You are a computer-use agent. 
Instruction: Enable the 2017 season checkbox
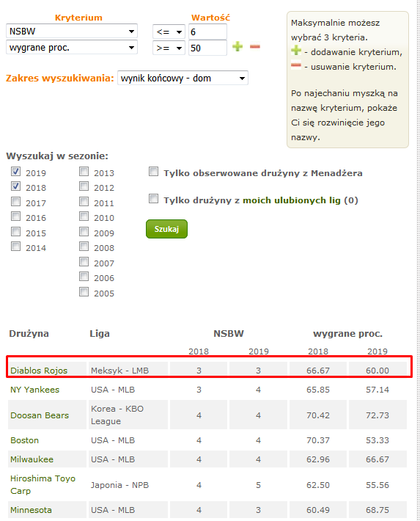click(x=15, y=201)
